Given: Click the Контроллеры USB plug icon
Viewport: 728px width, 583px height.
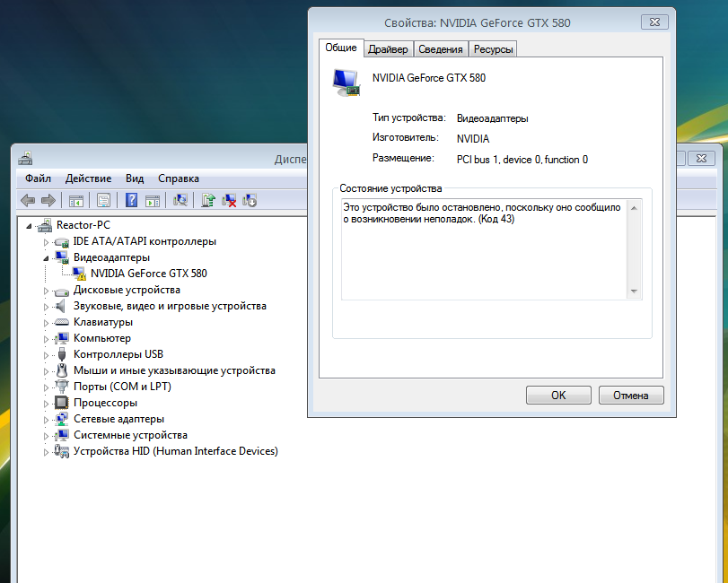Looking at the screenshot, I should tap(62, 355).
